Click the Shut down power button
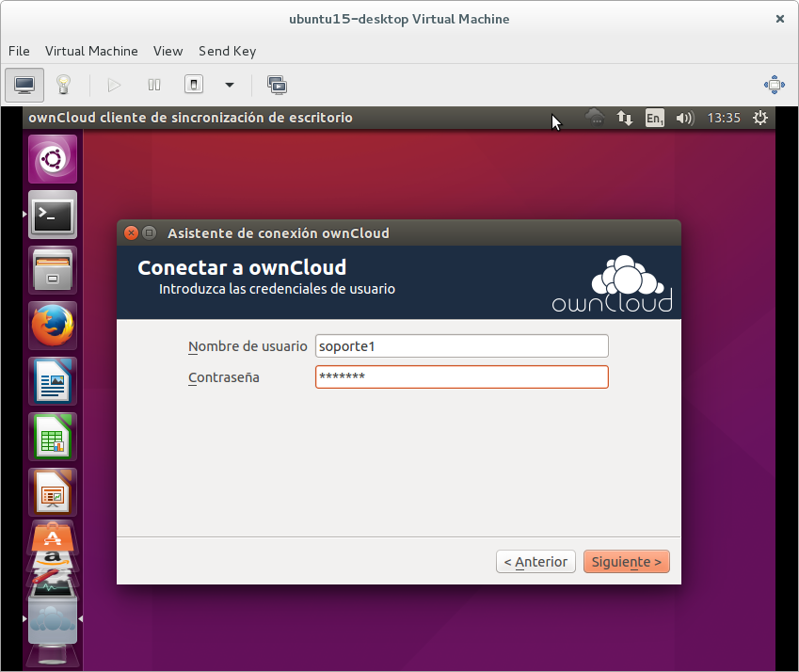 194,85
